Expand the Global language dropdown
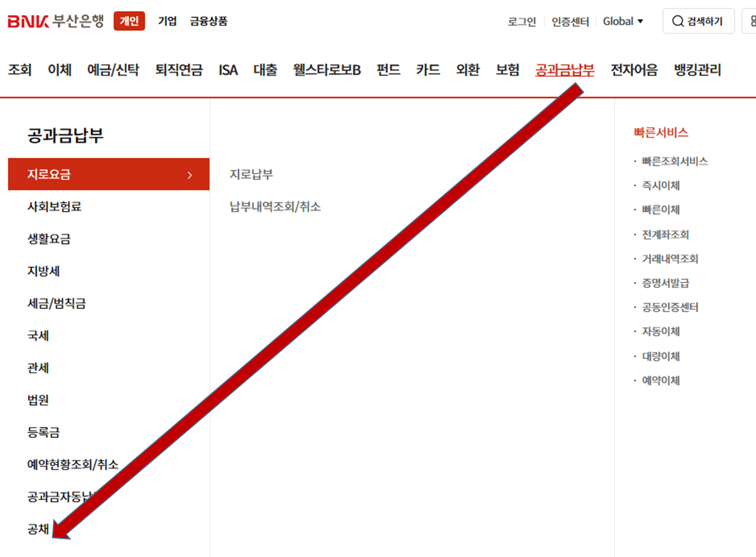 pos(623,21)
